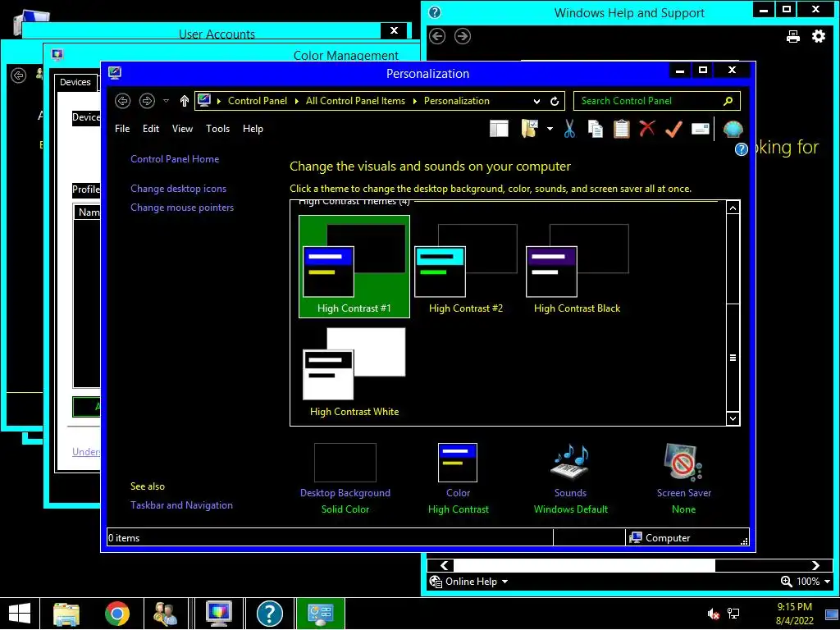The width and height of the screenshot is (840, 630).
Task: Click the preview pane layout icon
Action: 499,129
